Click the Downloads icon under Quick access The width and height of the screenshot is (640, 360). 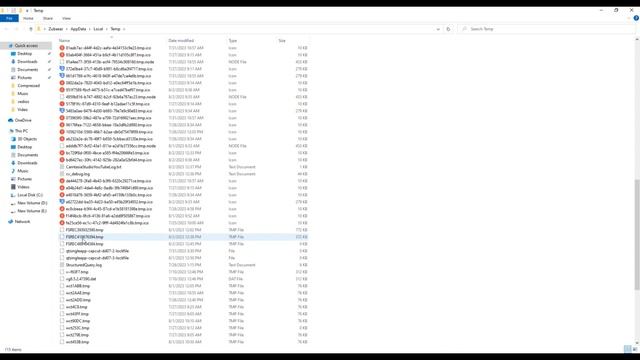point(13,62)
